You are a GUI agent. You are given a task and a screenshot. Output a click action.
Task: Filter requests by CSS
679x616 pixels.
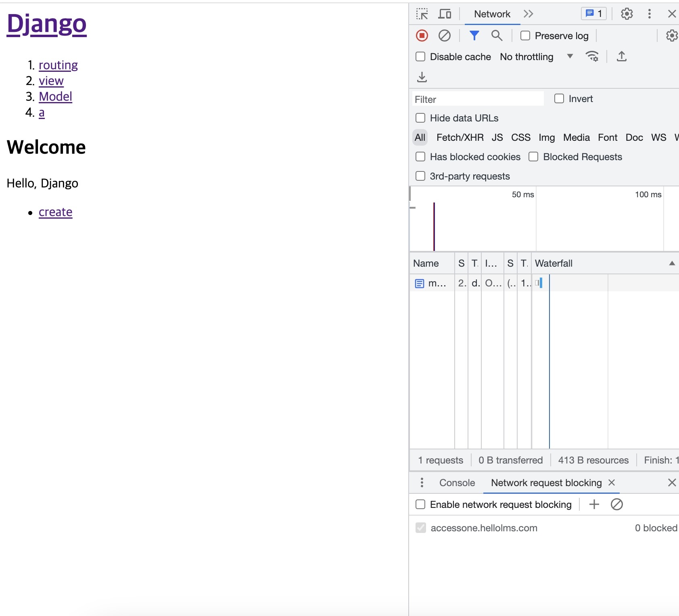tap(521, 138)
